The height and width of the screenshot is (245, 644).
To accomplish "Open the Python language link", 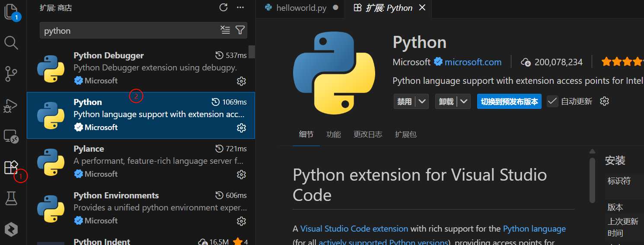I will click(x=534, y=229).
